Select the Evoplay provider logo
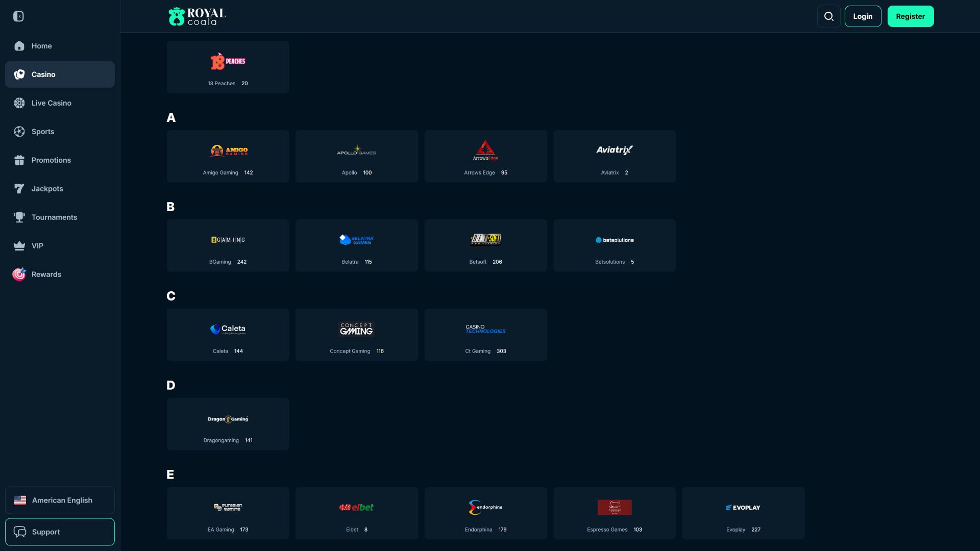The image size is (980, 551). (743, 508)
